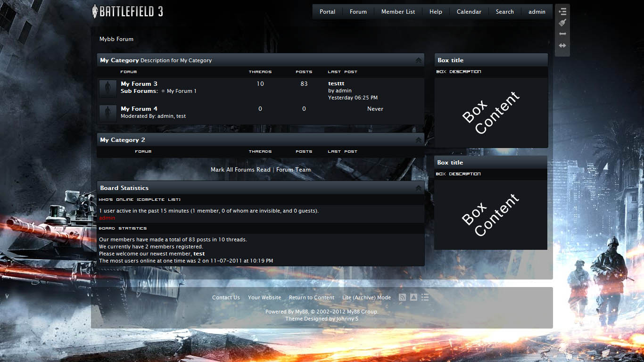Image resolution: width=644 pixels, height=362 pixels.
Task: Collapse the Board Statistics section
Action: coord(418,188)
